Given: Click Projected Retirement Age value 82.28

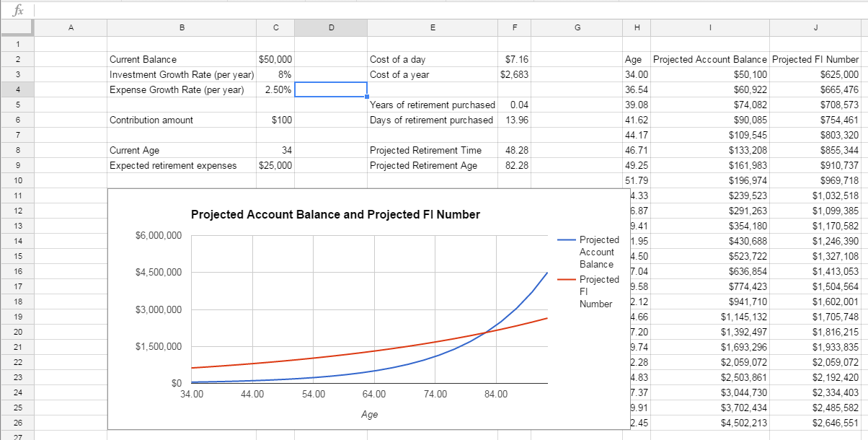Looking at the screenshot, I should tap(515, 165).
